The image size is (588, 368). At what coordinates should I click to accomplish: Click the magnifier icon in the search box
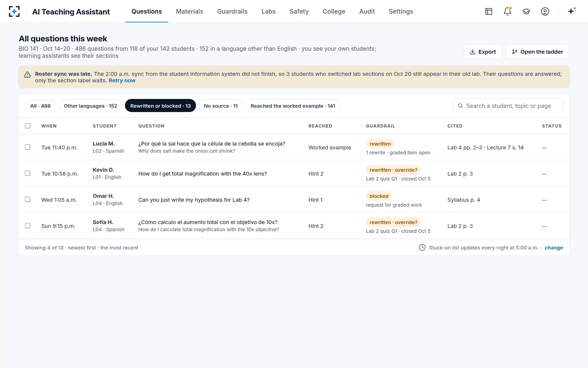click(x=460, y=106)
